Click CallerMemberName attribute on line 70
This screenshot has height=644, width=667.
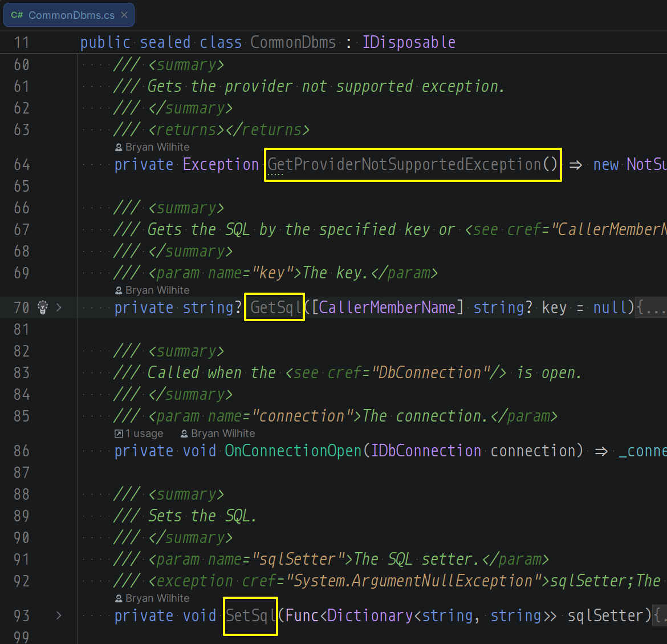[x=387, y=307]
